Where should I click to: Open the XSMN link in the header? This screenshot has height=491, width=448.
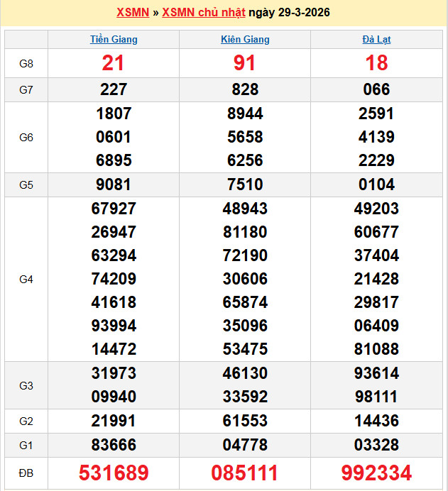point(132,13)
